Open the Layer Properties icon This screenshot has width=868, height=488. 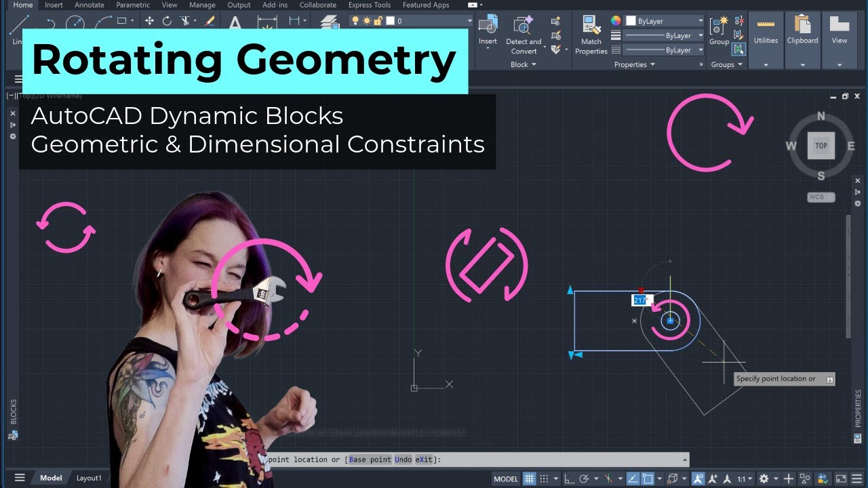tap(329, 22)
